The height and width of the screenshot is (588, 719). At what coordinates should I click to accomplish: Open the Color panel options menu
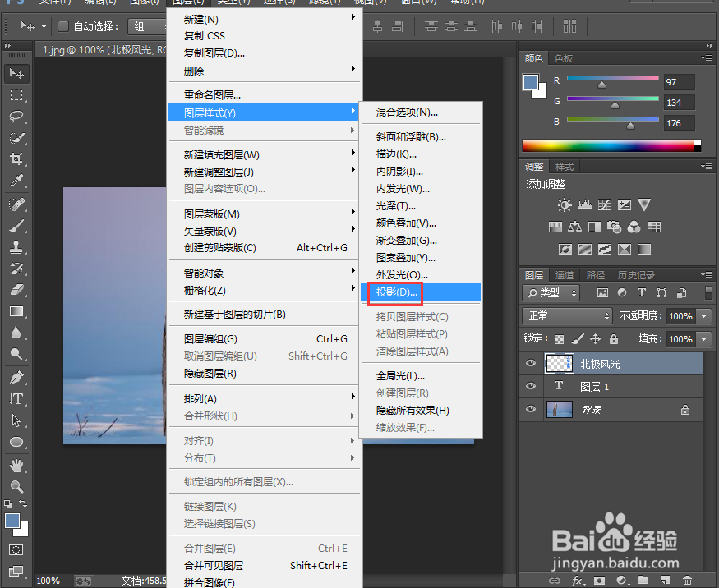706,57
